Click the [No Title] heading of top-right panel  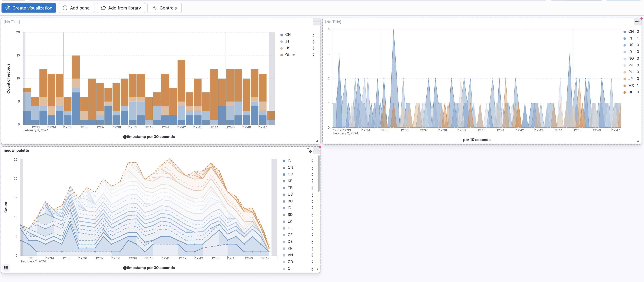[333, 22]
